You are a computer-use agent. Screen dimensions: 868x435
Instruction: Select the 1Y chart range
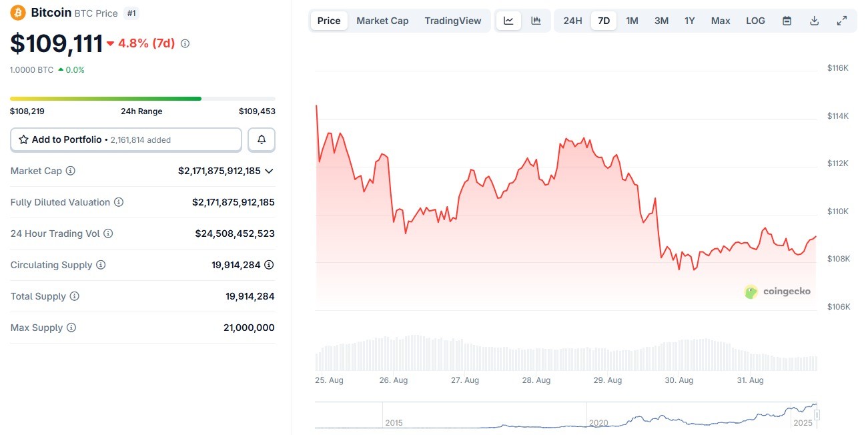[x=690, y=21]
